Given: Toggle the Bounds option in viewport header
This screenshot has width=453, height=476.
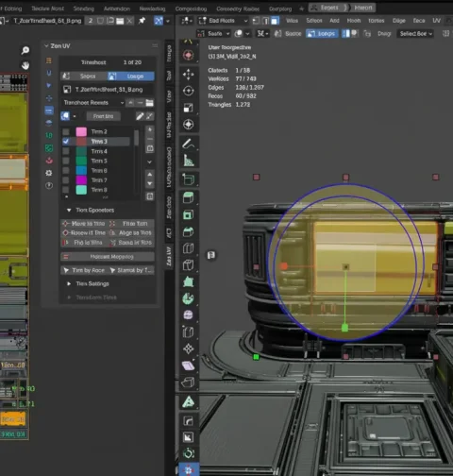Looking at the screenshot, I should tap(288, 34).
